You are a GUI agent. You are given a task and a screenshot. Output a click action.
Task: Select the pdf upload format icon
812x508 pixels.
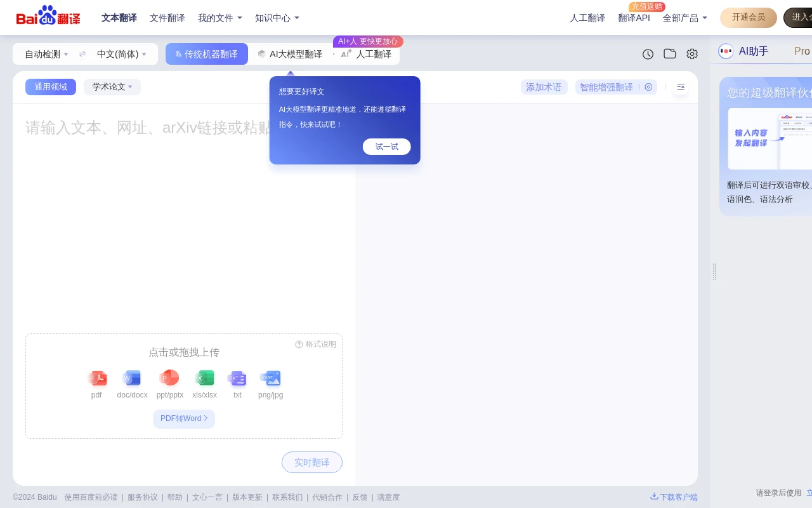[96, 378]
